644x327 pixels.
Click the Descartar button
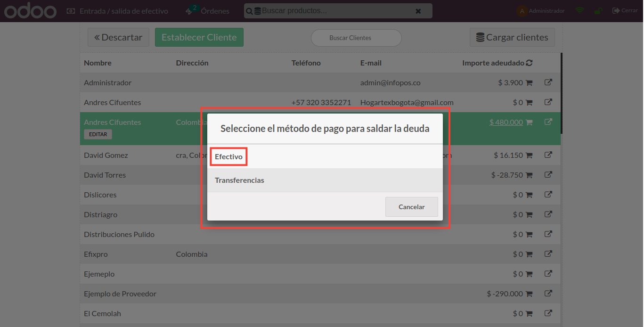[118, 37]
